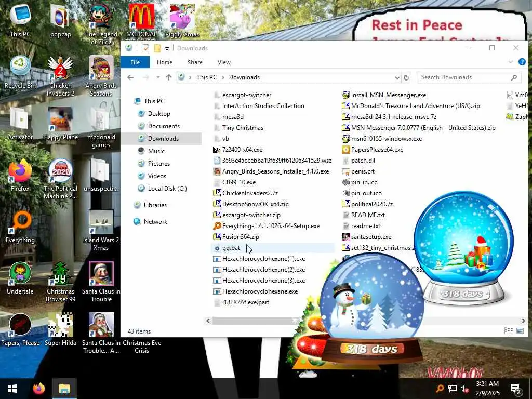Open the notification center icon
Screen dimensions: 532x399
515,389
